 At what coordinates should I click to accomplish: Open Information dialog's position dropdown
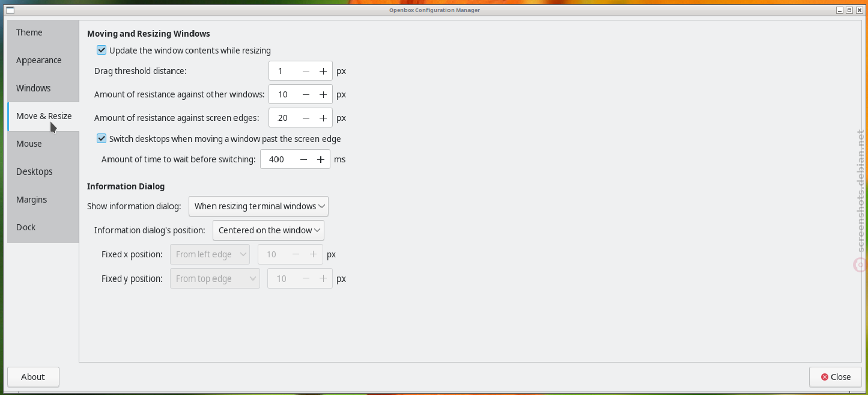tap(269, 230)
